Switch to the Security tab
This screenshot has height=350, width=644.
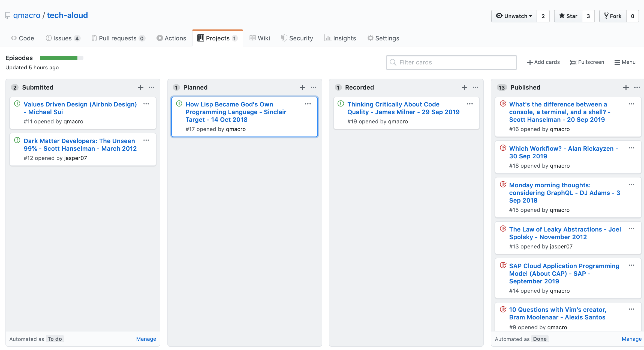pyautogui.click(x=297, y=38)
